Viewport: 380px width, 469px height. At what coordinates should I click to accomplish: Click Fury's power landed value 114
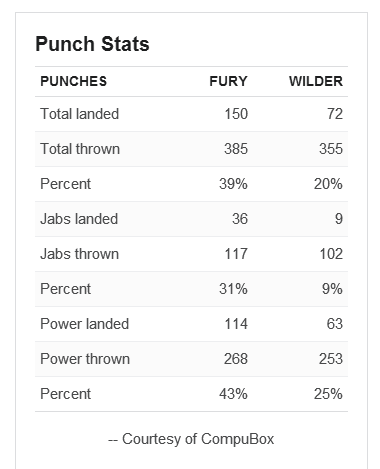point(236,324)
